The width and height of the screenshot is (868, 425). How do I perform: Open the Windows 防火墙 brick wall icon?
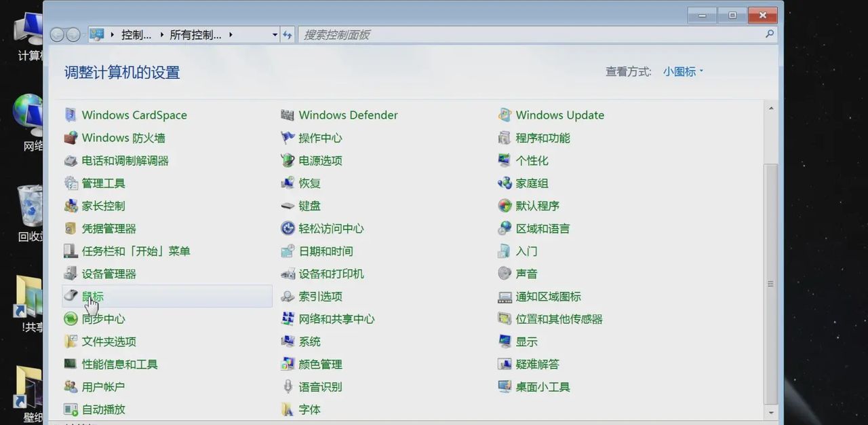[x=71, y=138]
